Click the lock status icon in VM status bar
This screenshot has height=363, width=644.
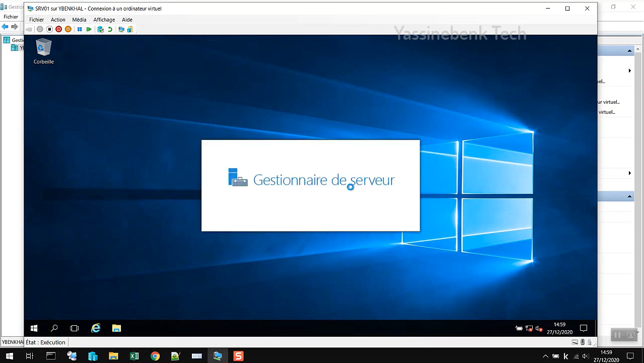(x=590, y=342)
